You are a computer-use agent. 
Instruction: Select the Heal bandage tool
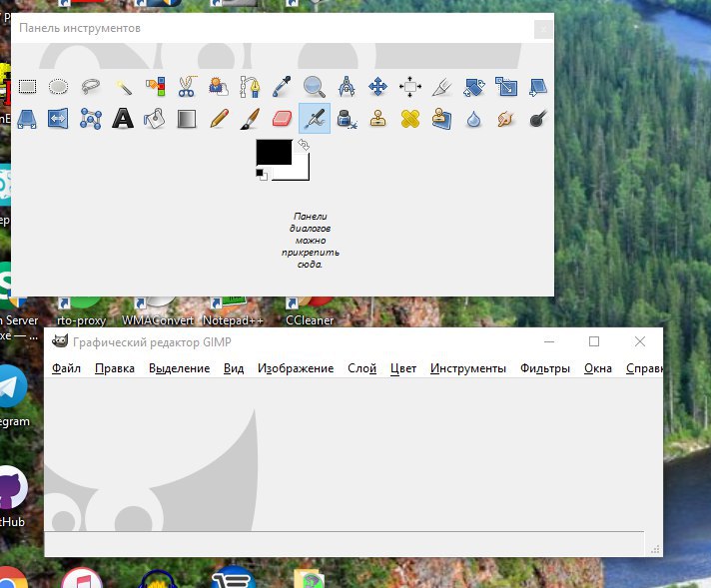click(x=409, y=119)
